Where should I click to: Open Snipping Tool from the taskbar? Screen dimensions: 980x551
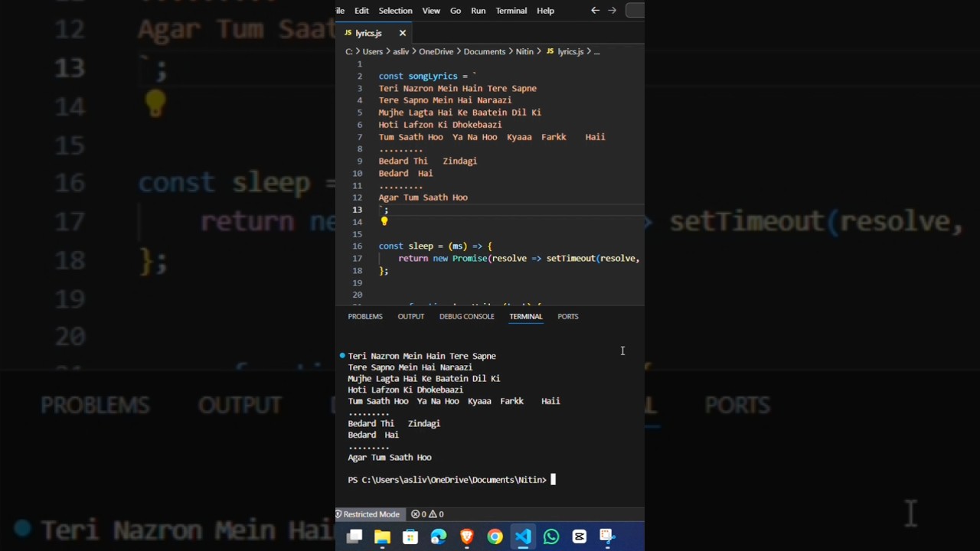[x=606, y=537]
